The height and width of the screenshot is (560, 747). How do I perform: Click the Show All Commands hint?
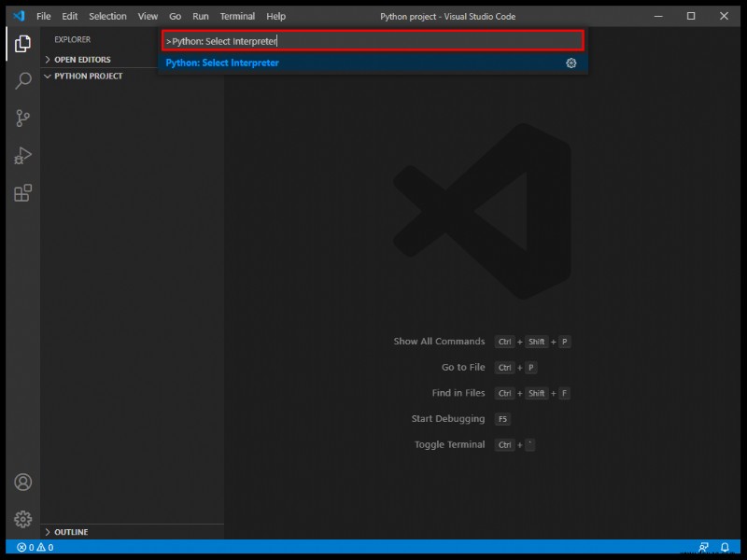coord(439,342)
